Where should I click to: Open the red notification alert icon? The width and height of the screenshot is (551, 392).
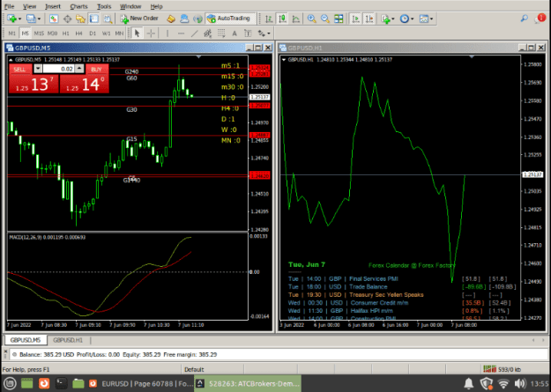[540, 18]
